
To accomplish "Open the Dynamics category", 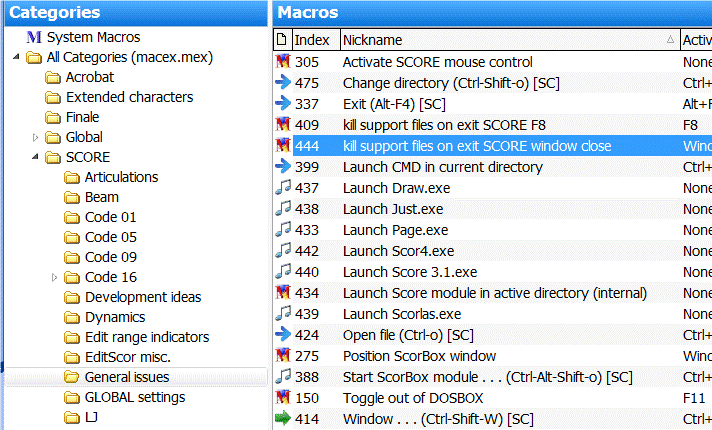I will coord(115,317).
